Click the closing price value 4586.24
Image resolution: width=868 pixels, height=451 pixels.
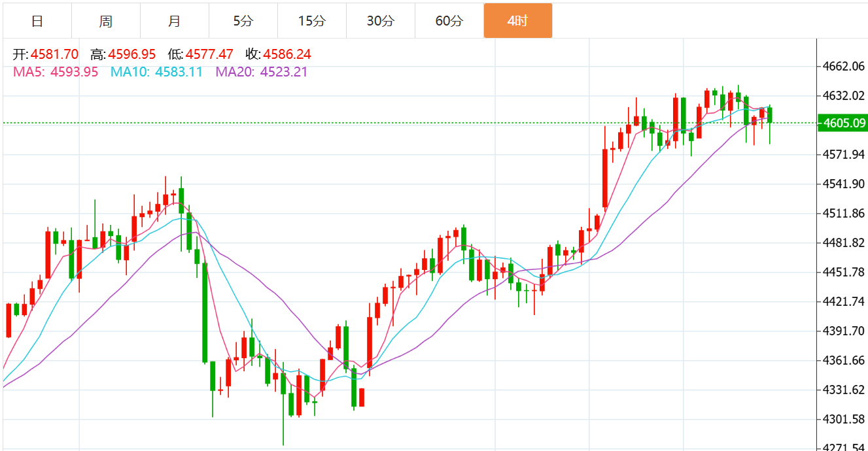287,54
